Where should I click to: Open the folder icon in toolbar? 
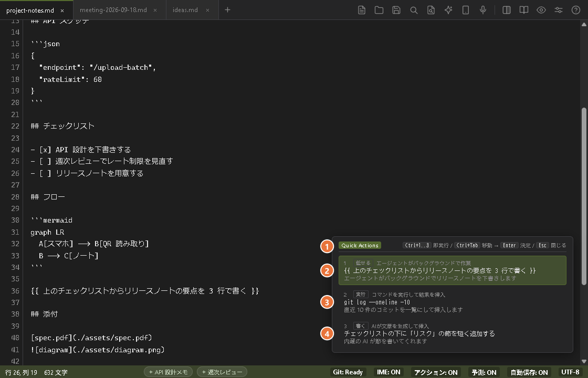(379, 10)
